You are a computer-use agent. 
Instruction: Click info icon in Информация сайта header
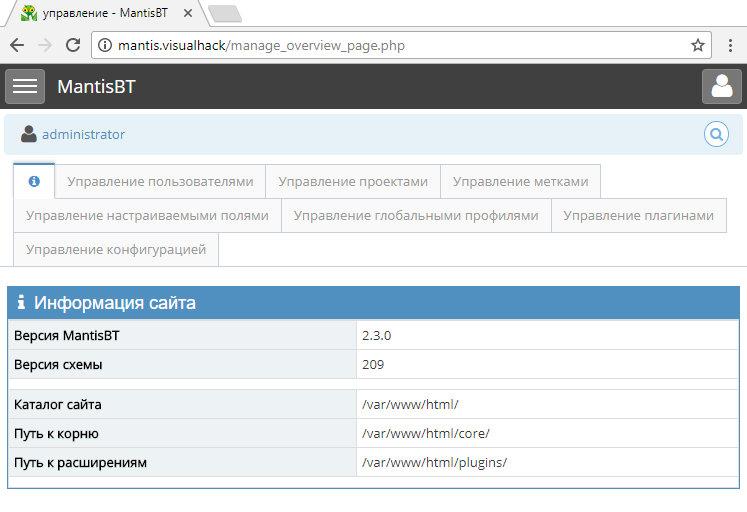point(20,302)
